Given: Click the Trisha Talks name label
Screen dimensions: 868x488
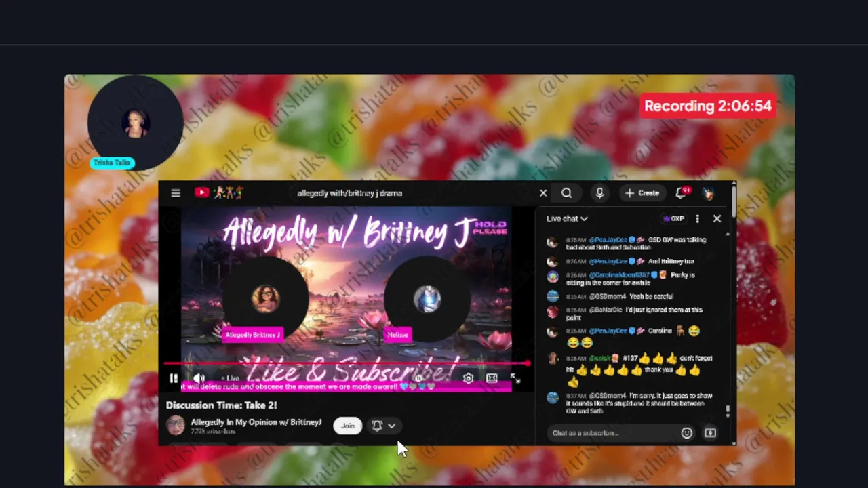Looking at the screenshot, I should (112, 163).
